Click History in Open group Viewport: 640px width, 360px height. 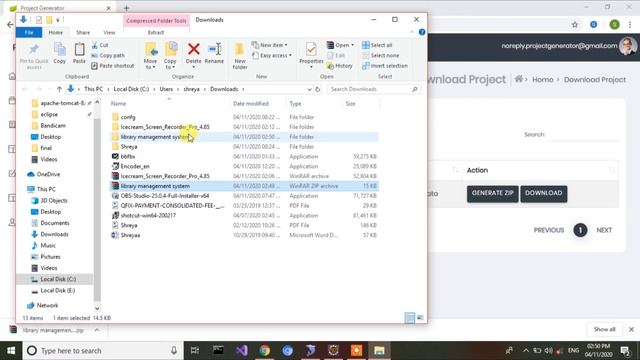pyautogui.click(x=340, y=65)
